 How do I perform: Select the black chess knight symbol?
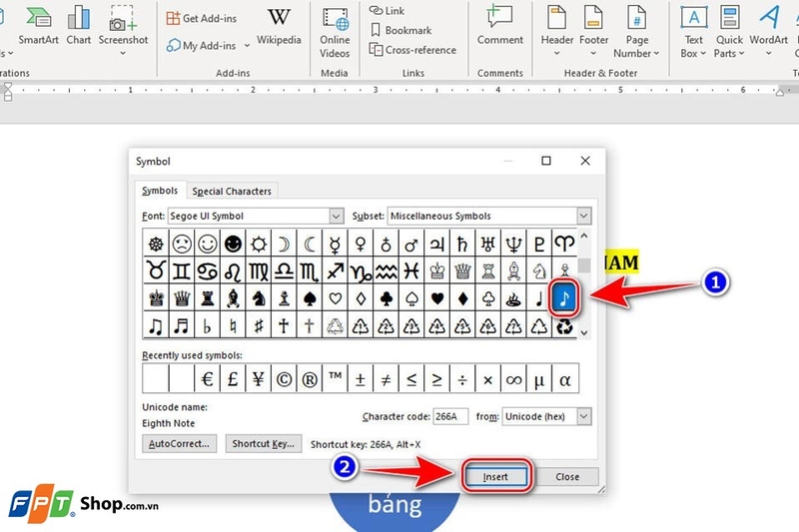[x=259, y=298]
